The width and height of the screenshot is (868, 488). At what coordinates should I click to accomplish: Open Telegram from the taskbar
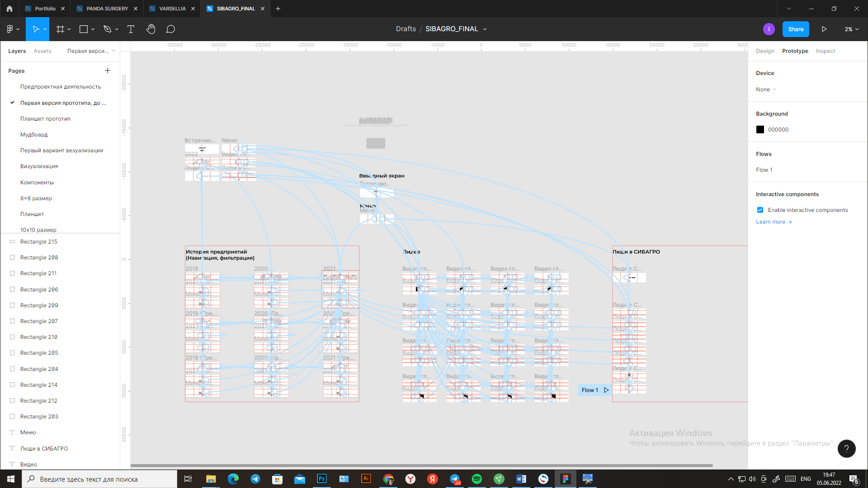pyautogui.click(x=255, y=479)
